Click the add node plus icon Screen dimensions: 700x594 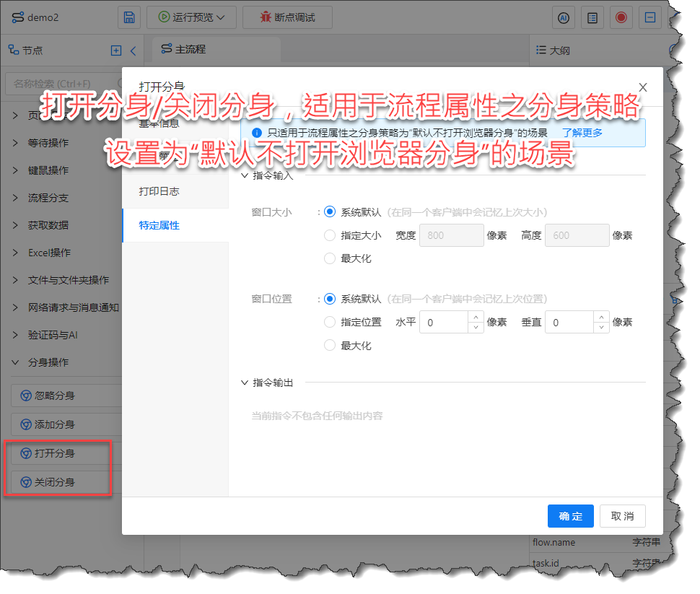[x=115, y=51]
